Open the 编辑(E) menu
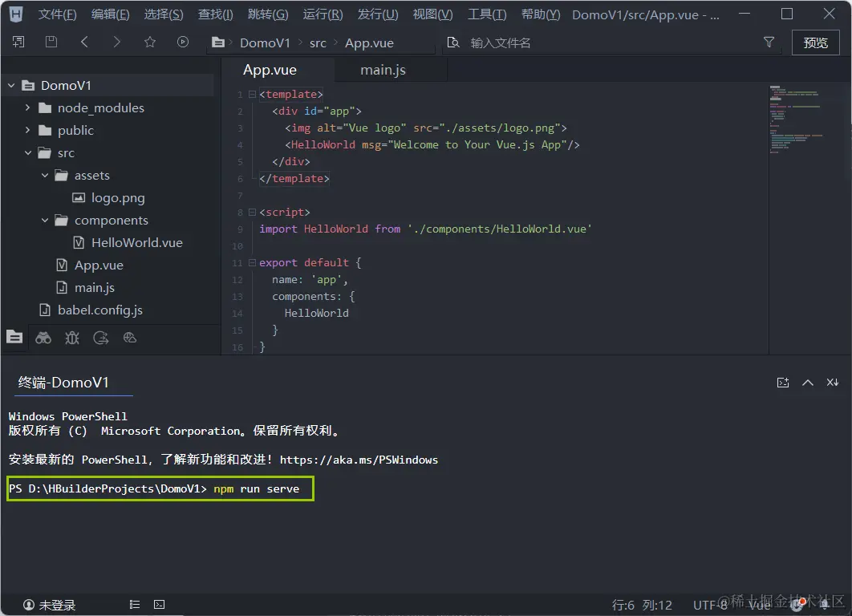This screenshot has width=852, height=616. coord(110,14)
